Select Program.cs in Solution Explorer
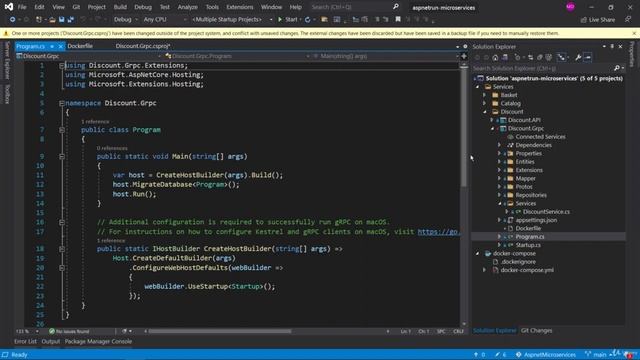Viewport: 640px width, 360px height. coord(529,237)
